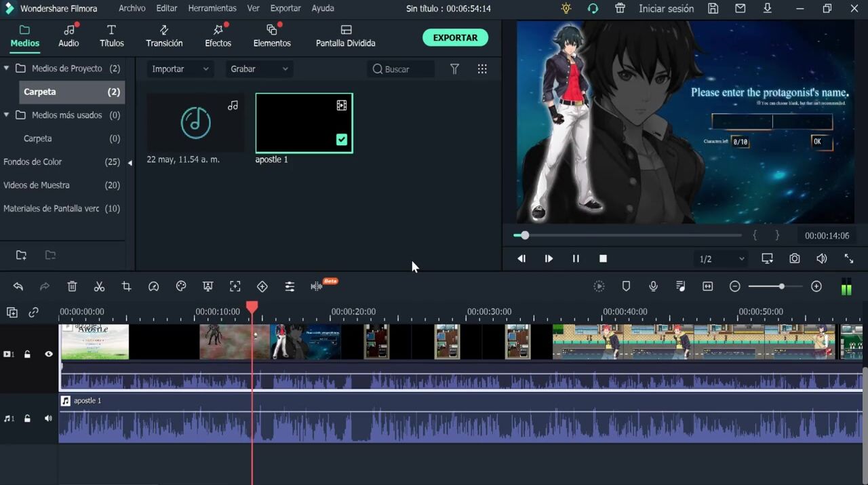868x485 pixels.
Task: Open preview quality 1/2 dropdown
Action: (x=722, y=259)
